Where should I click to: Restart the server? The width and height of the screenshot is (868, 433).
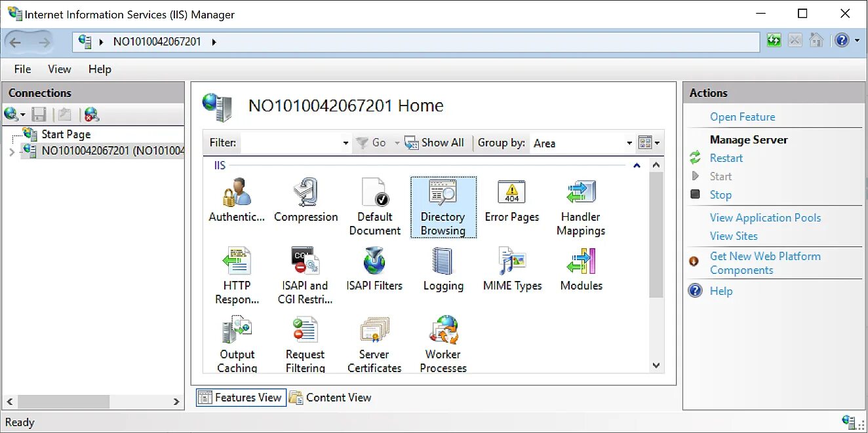click(x=726, y=158)
